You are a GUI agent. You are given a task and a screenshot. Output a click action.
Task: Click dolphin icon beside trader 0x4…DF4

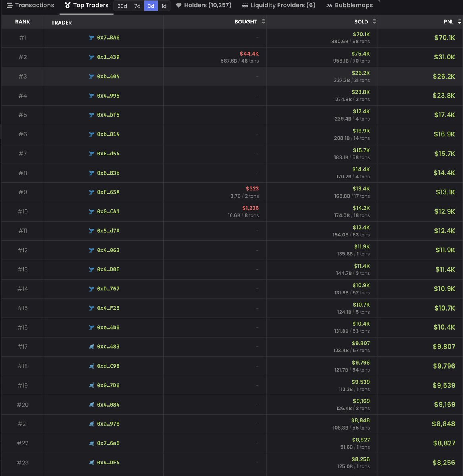click(x=92, y=463)
